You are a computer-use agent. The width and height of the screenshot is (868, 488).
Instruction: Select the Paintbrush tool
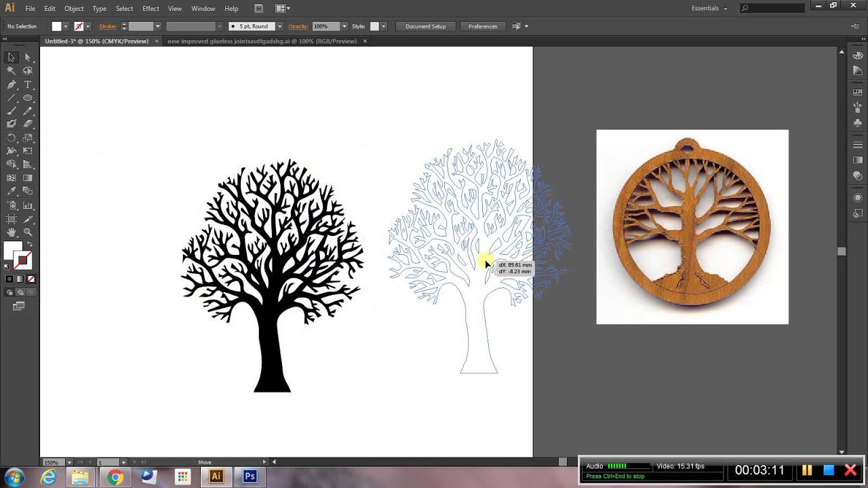click(12, 111)
